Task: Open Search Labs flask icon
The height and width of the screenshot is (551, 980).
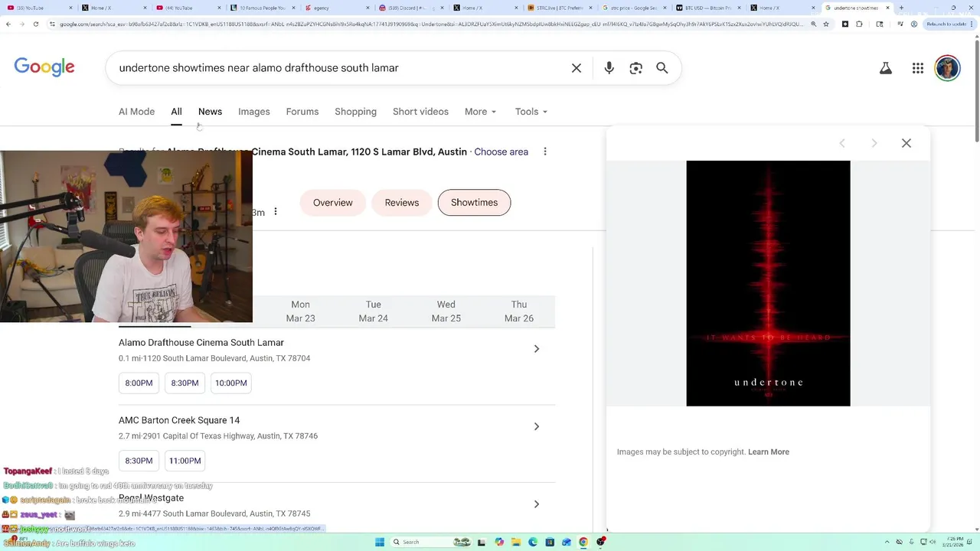Action: (886, 68)
